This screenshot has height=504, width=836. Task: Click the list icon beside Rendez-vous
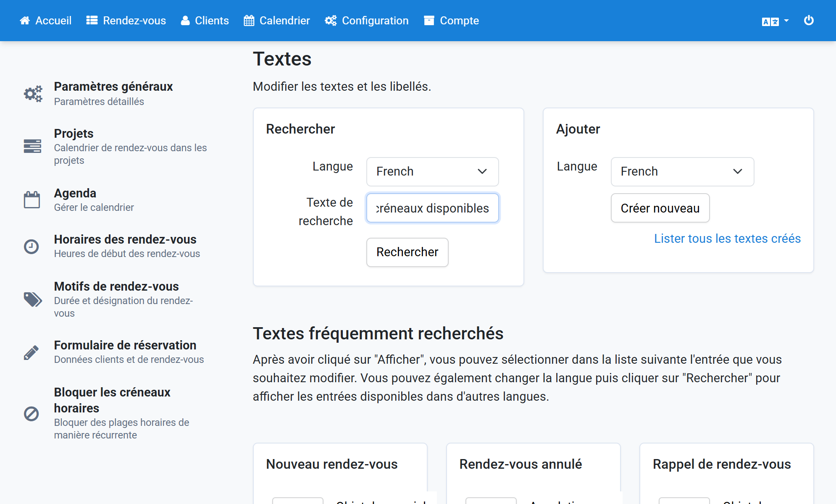point(92,21)
